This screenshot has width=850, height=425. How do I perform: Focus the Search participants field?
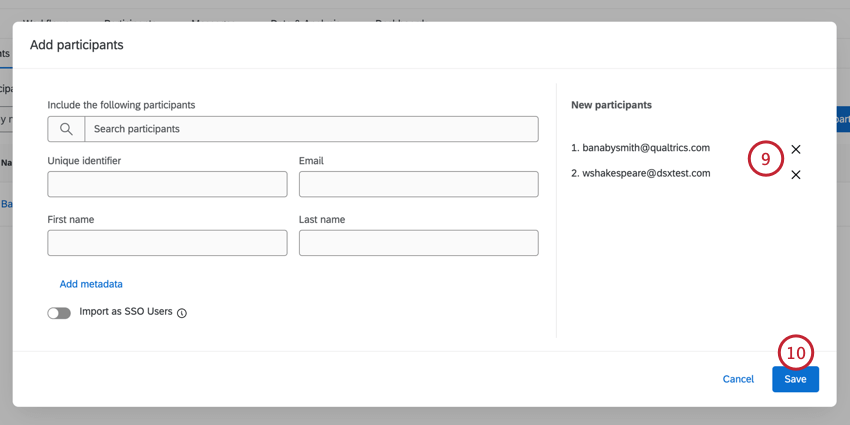(311, 129)
